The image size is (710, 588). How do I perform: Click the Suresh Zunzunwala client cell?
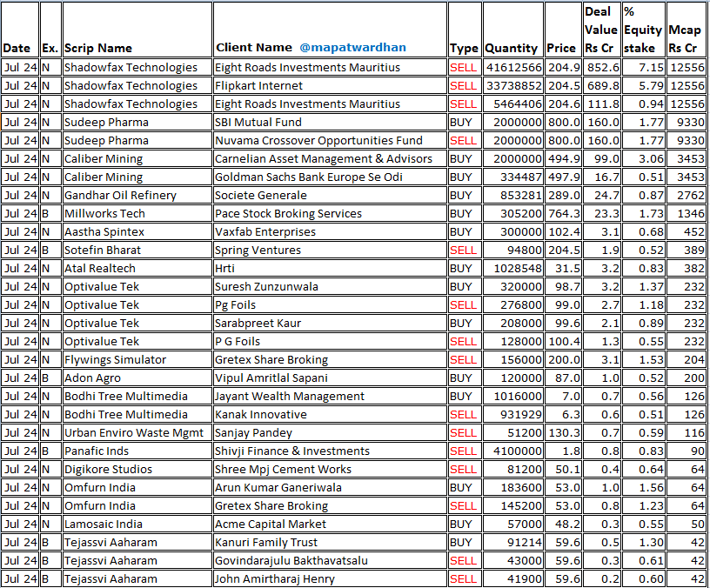pos(330,286)
